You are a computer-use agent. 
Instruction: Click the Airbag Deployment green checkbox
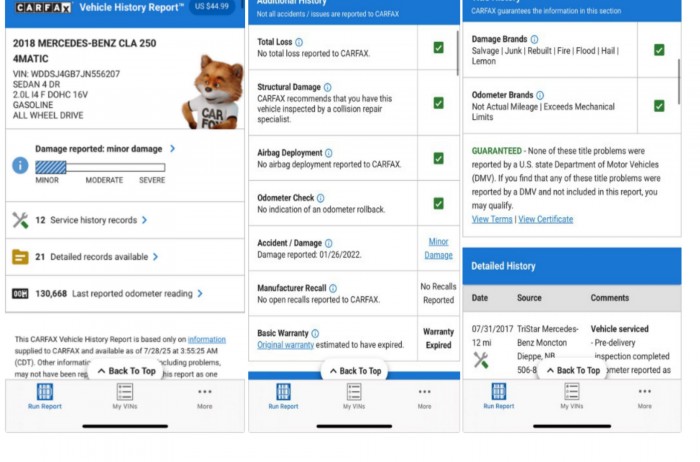point(438,158)
